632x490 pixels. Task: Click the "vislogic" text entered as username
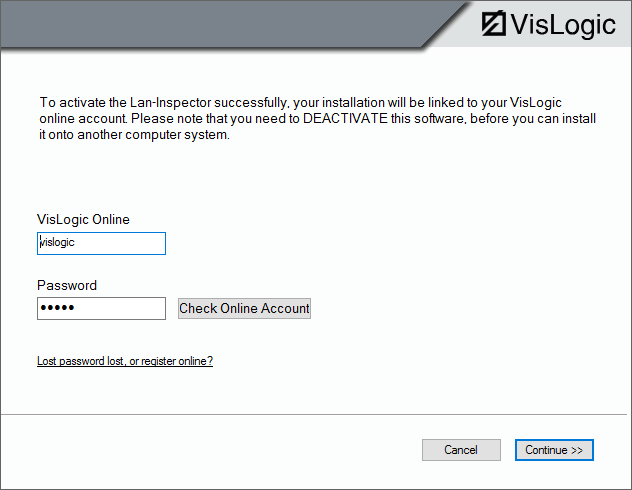click(x=57, y=243)
